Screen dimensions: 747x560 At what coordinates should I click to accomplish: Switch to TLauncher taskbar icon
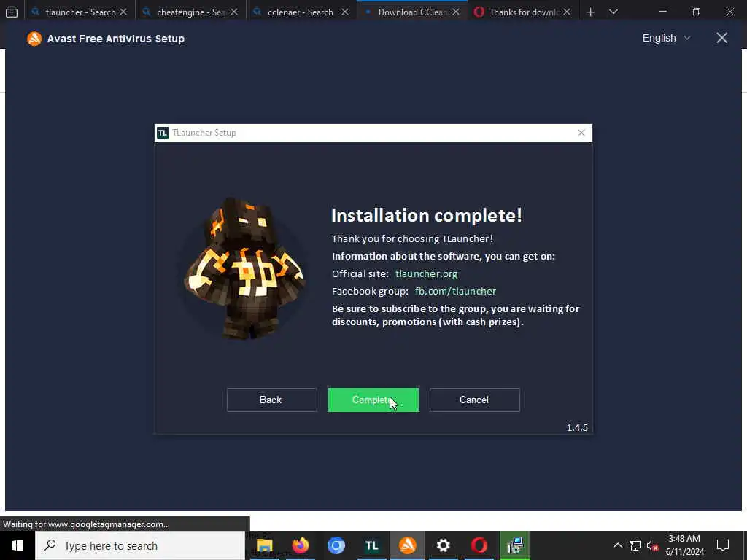[371, 545]
